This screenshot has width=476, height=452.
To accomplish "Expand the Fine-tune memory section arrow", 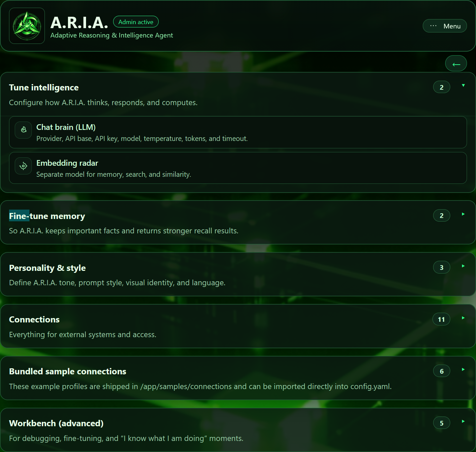I will [463, 214].
